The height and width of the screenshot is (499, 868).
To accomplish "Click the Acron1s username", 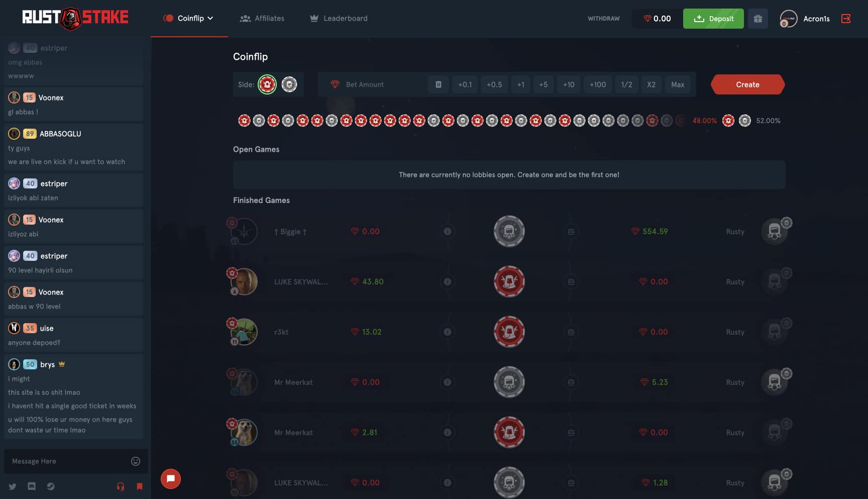I will [x=816, y=19].
